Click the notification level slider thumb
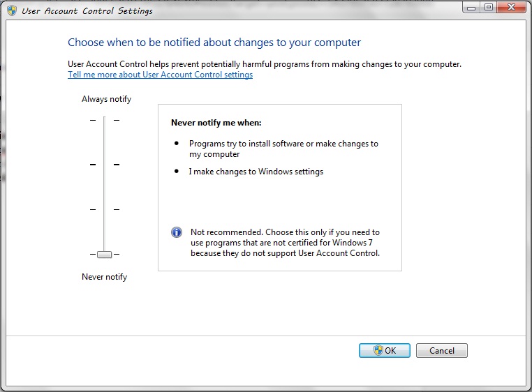This screenshot has height=392, width=532. (104, 255)
